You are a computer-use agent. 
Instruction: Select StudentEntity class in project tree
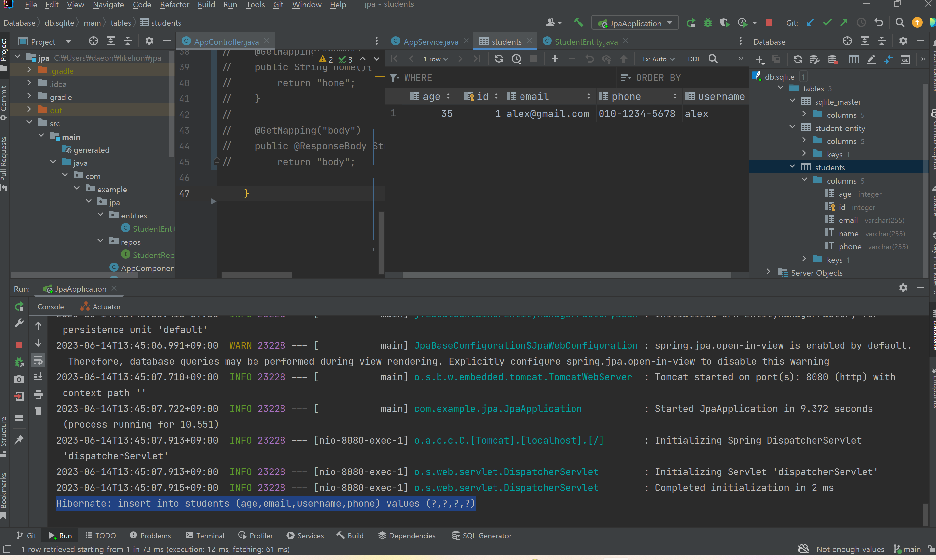[149, 229]
